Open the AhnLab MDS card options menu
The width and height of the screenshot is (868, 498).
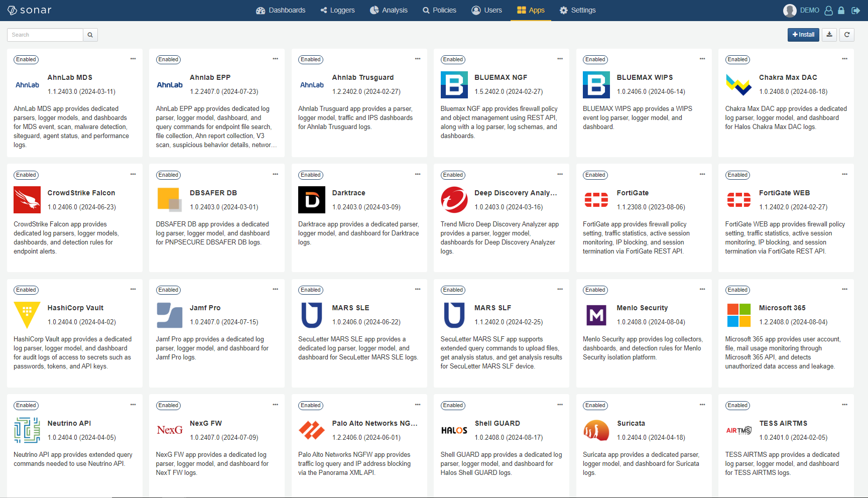133,59
